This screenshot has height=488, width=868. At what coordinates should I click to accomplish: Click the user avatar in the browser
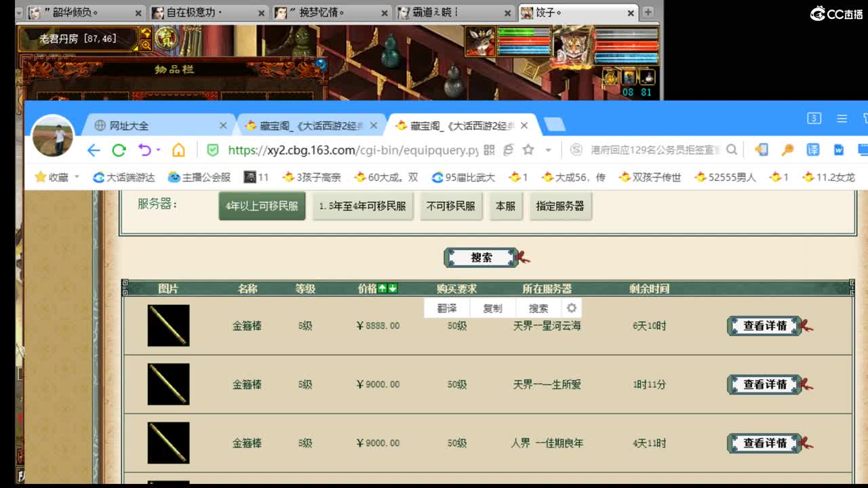[53, 136]
